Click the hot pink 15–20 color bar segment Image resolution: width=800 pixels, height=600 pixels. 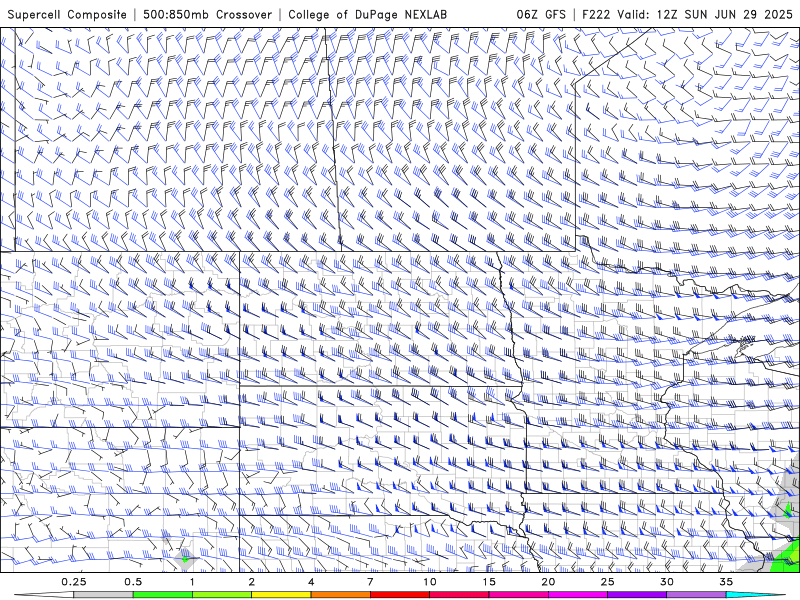point(518,595)
